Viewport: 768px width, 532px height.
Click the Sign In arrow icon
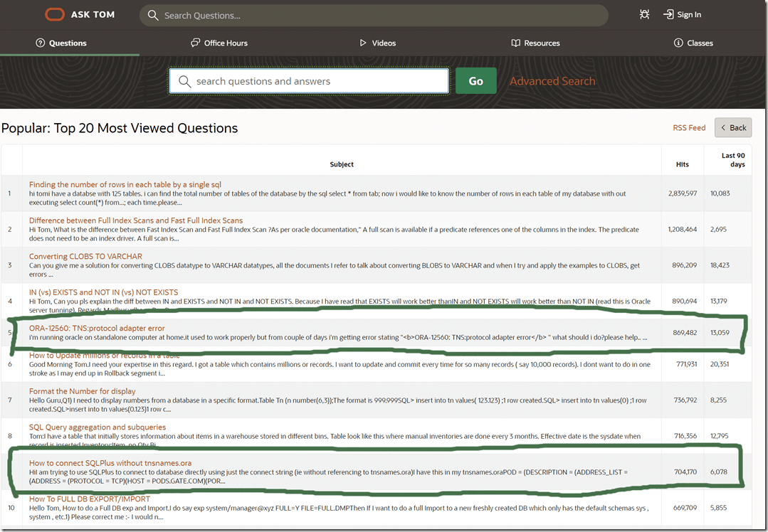(668, 14)
